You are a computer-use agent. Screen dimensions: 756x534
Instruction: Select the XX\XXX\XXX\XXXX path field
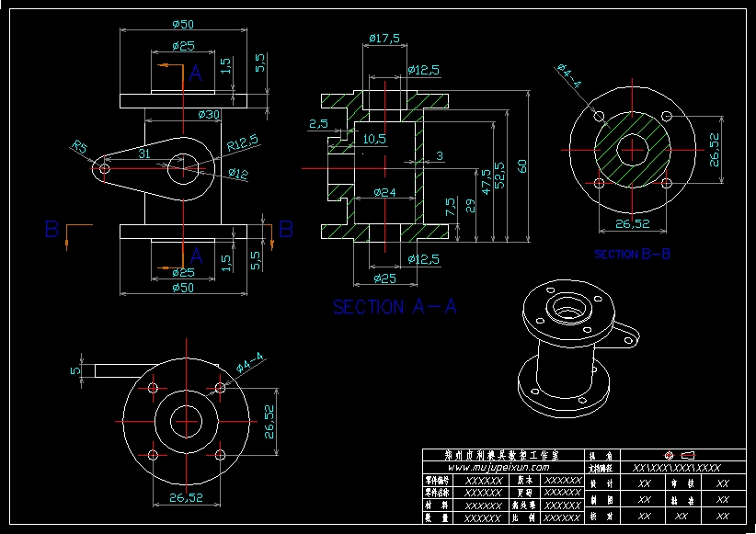676,467
